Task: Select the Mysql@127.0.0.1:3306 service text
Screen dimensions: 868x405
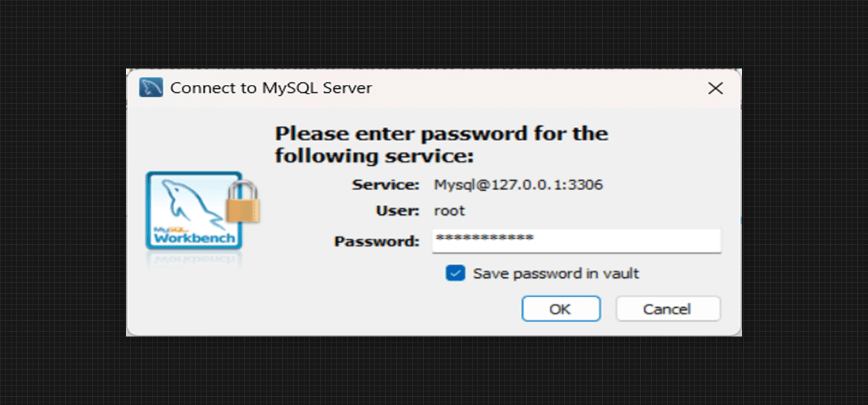Action: 518,185
